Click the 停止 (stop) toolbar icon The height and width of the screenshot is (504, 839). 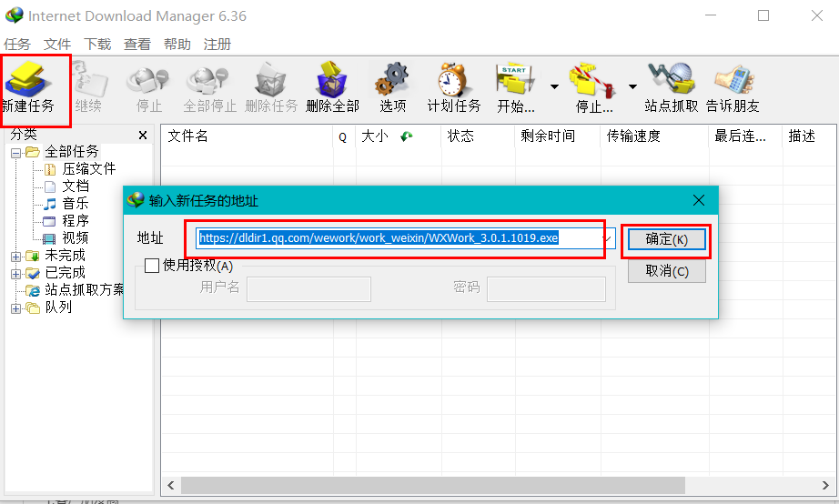148,87
